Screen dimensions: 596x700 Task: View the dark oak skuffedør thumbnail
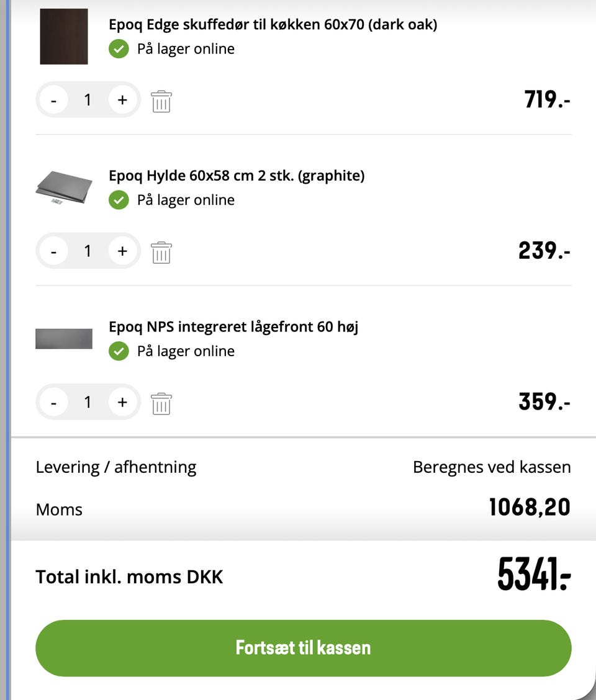coord(64,37)
